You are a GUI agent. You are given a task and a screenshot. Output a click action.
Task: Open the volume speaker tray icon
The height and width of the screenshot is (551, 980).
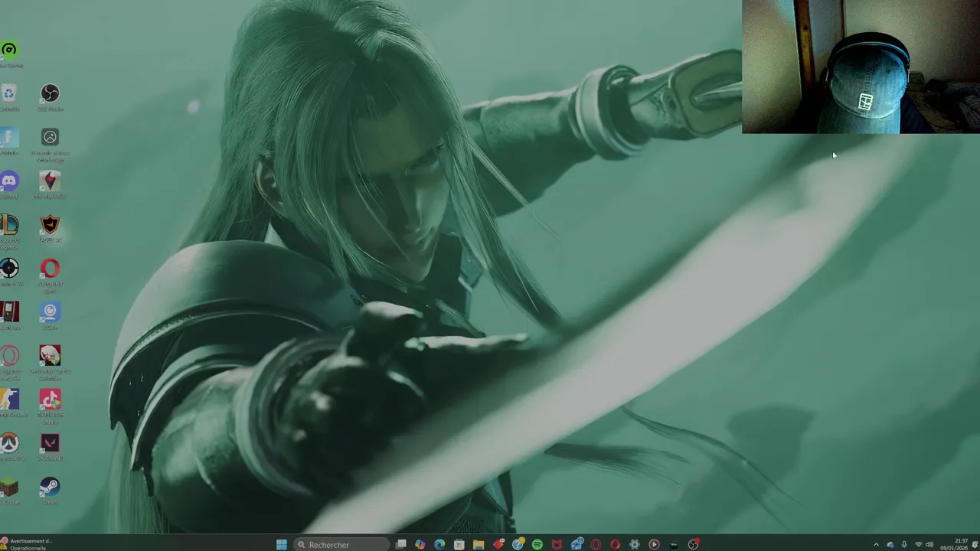coord(929,545)
